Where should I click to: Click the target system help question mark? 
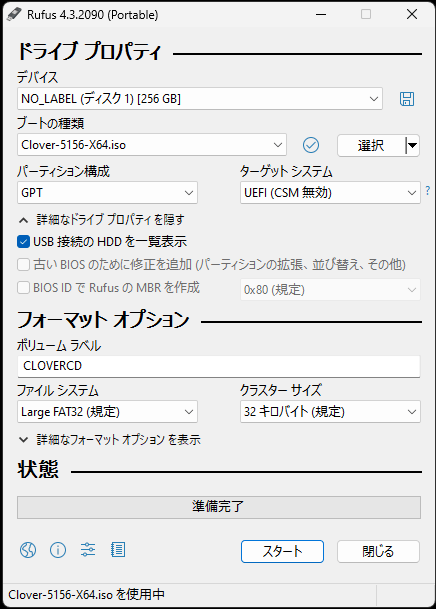point(427,191)
